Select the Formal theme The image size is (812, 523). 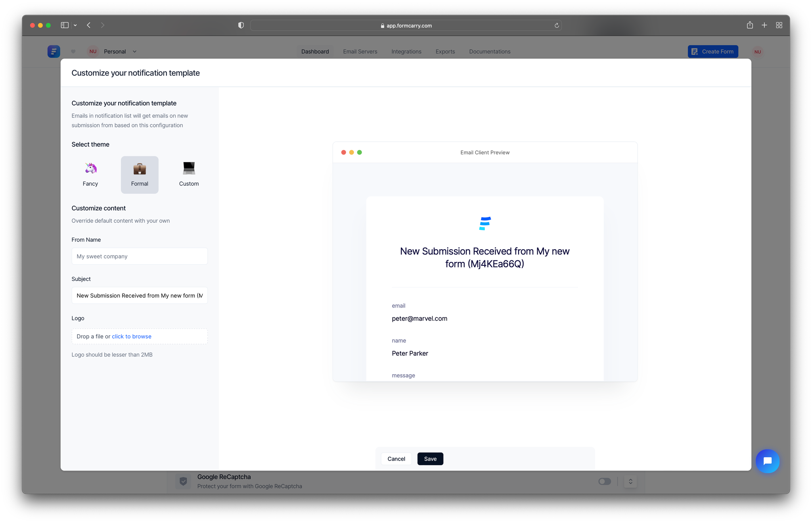pyautogui.click(x=140, y=175)
